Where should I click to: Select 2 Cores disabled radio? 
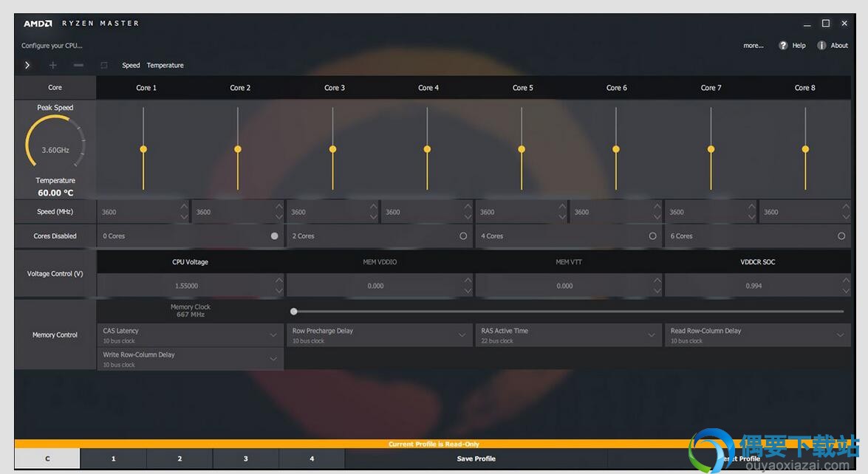coord(463,236)
